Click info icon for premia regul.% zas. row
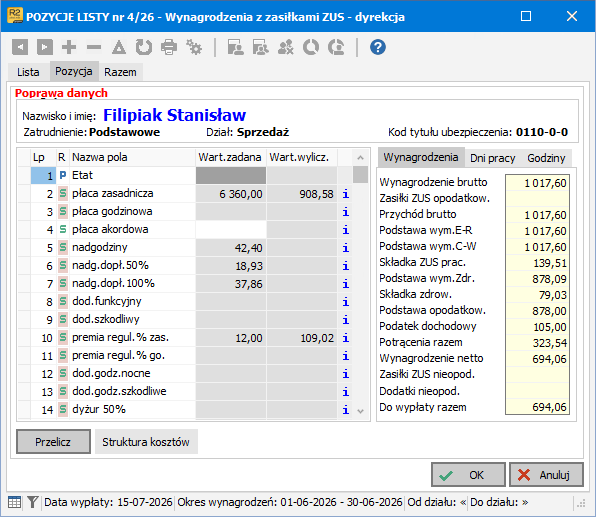 [345, 338]
